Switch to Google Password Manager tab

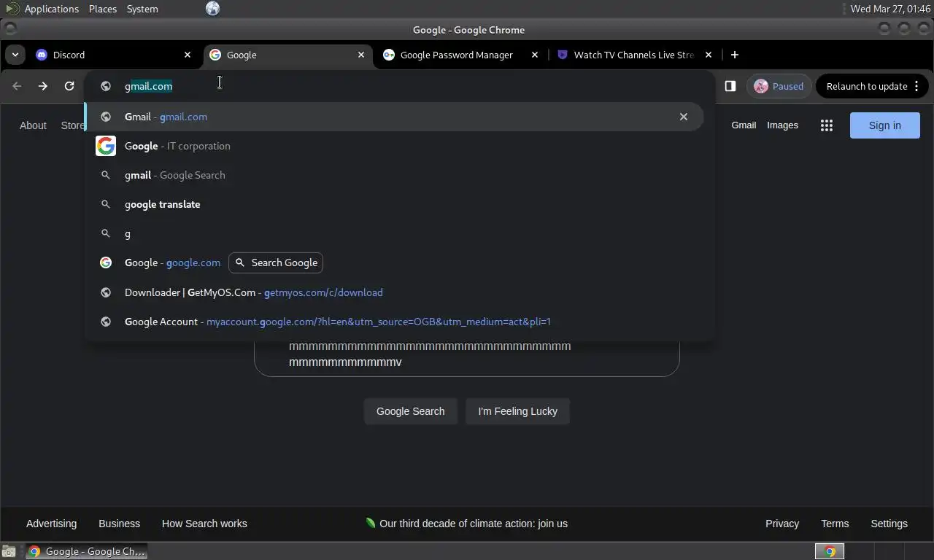point(460,55)
